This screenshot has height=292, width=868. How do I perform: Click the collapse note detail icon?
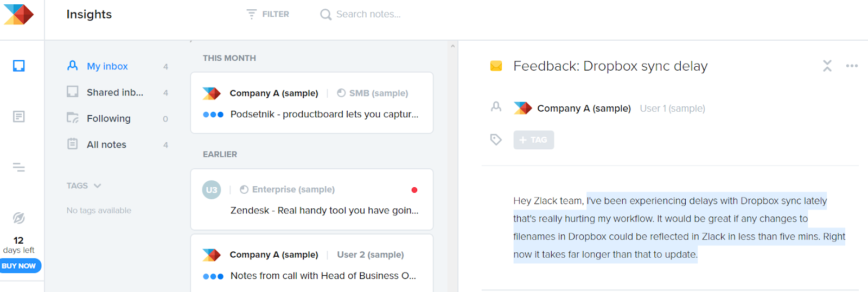coord(827,66)
